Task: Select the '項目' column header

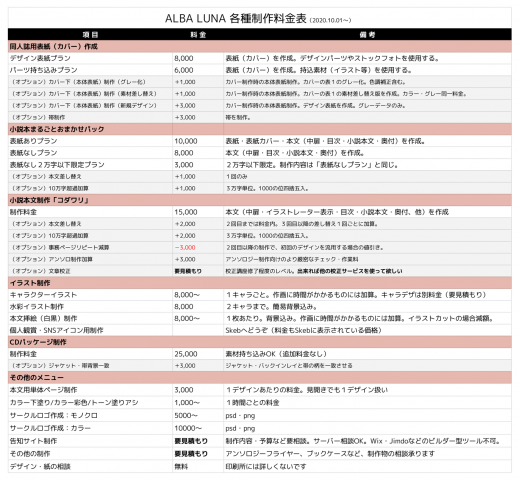Action: [x=90, y=35]
